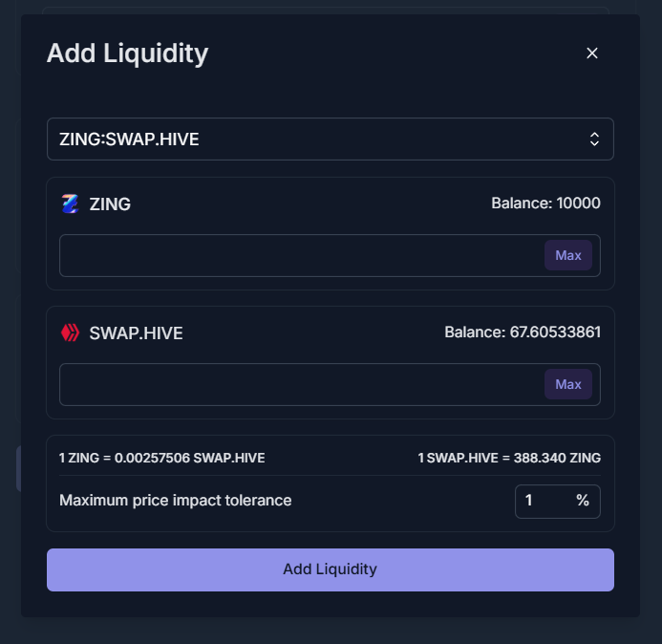Close the Add Liquidity dialog
This screenshot has width=662, height=644.
coord(592,54)
